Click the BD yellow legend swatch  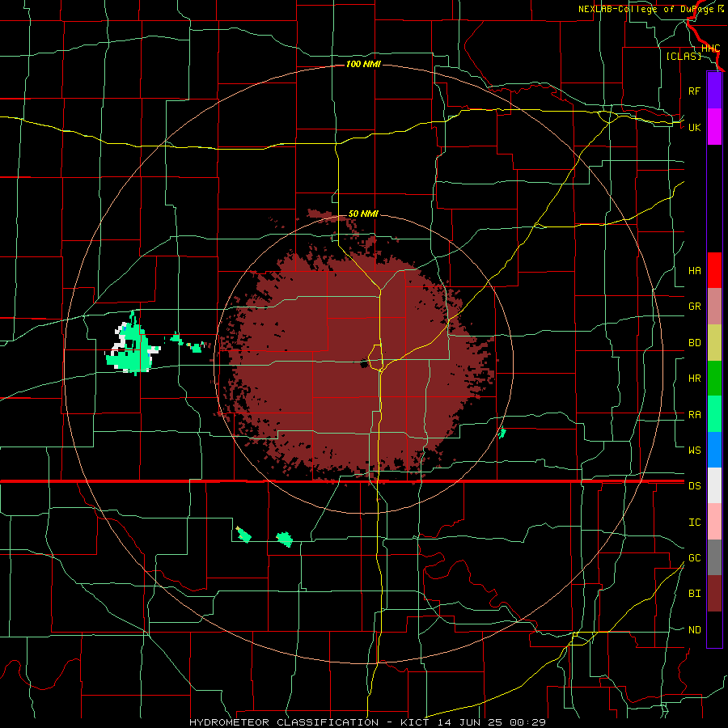(714, 343)
